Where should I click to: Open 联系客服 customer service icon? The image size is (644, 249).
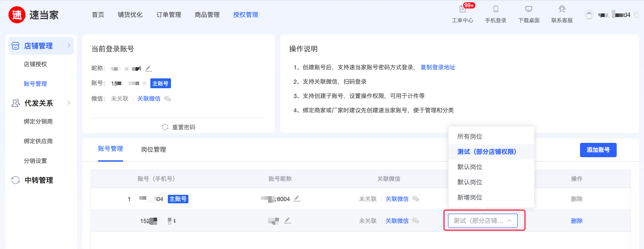[x=562, y=9]
